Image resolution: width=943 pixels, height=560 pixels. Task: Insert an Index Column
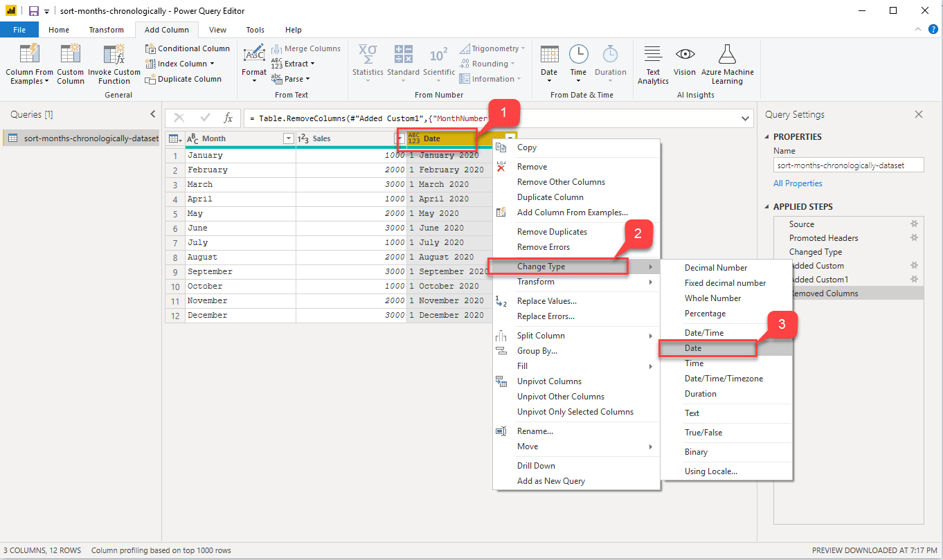click(x=179, y=63)
